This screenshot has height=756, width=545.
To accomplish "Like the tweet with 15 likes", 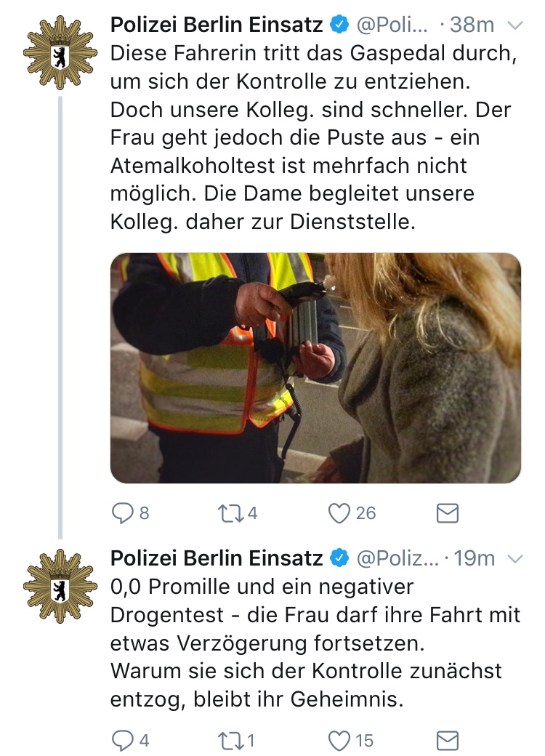I will [x=339, y=741].
